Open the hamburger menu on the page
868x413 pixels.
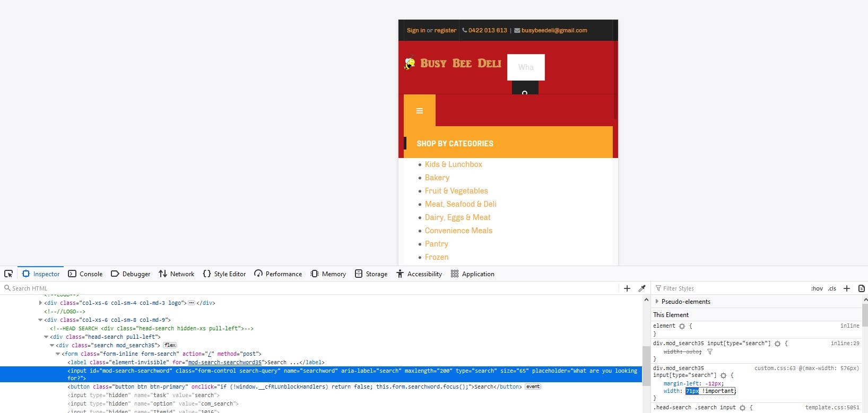tap(420, 111)
